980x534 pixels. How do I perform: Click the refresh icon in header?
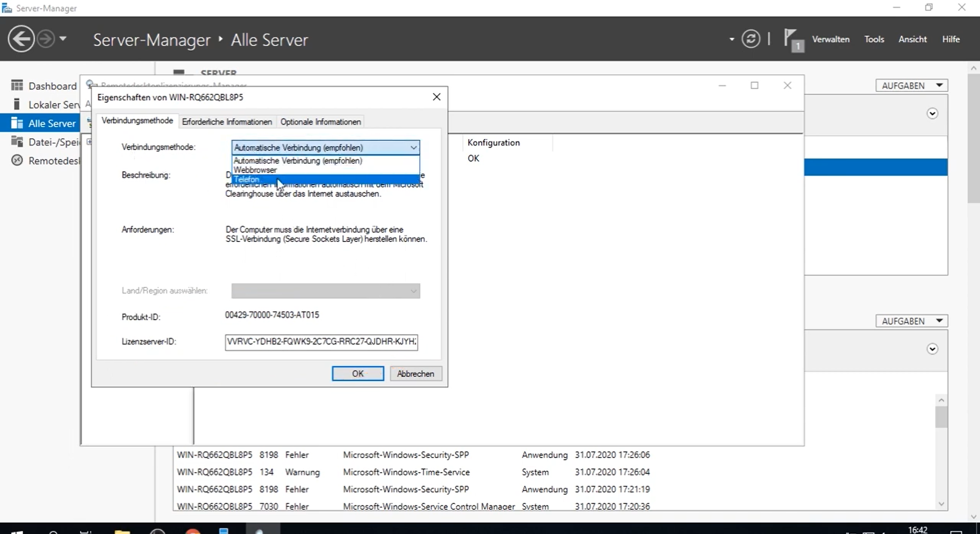(x=750, y=39)
